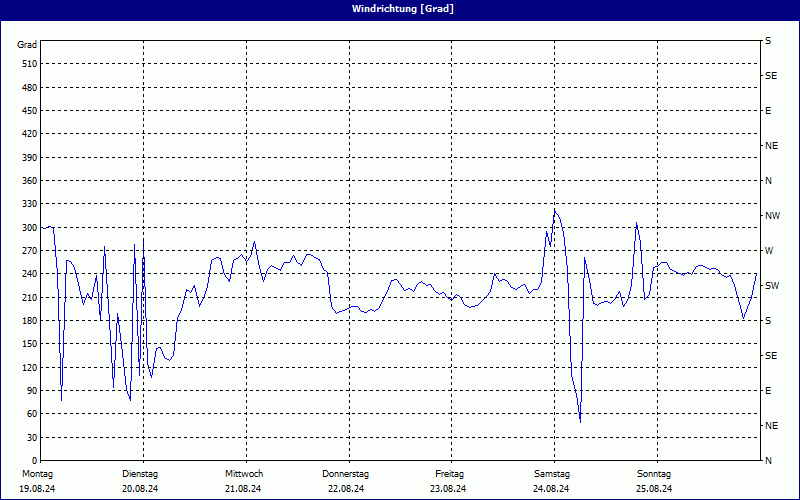Screen dimensions: 800x500
Task: Click the Samstag day label
Action: pos(552,474)
